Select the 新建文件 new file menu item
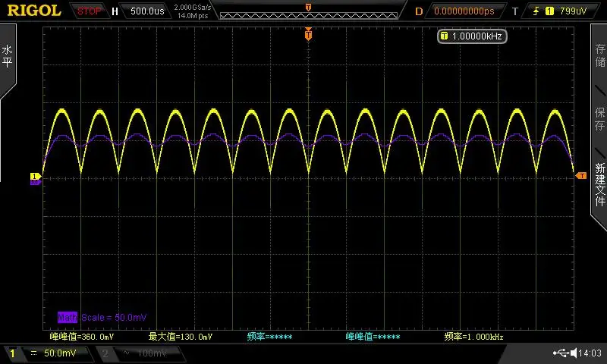This screenshot has width=607, height=364. [600, 184]
